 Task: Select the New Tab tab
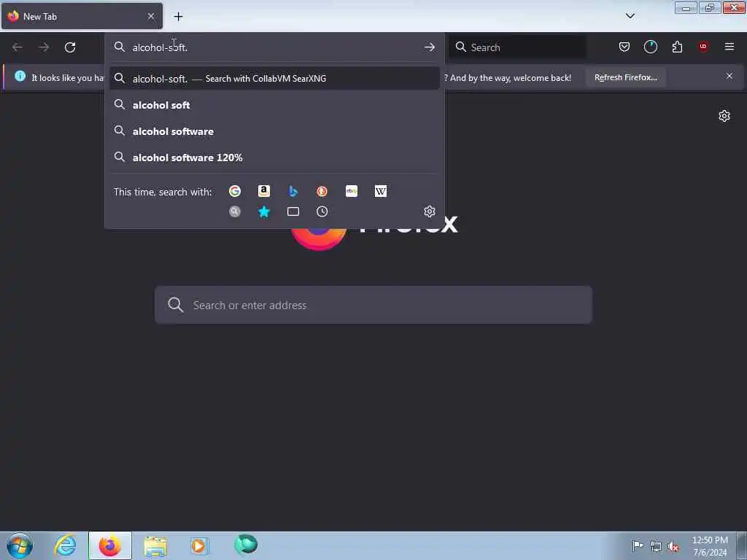tap(82, 16)
